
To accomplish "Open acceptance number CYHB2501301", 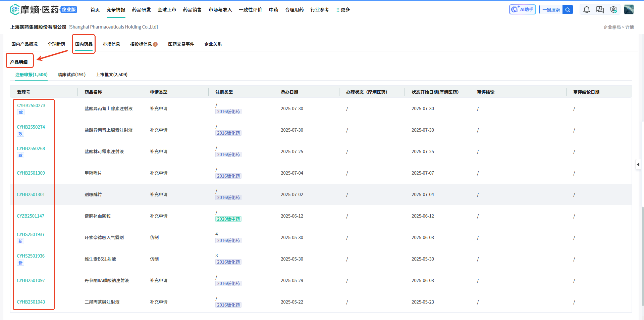I will coord(31,194).
